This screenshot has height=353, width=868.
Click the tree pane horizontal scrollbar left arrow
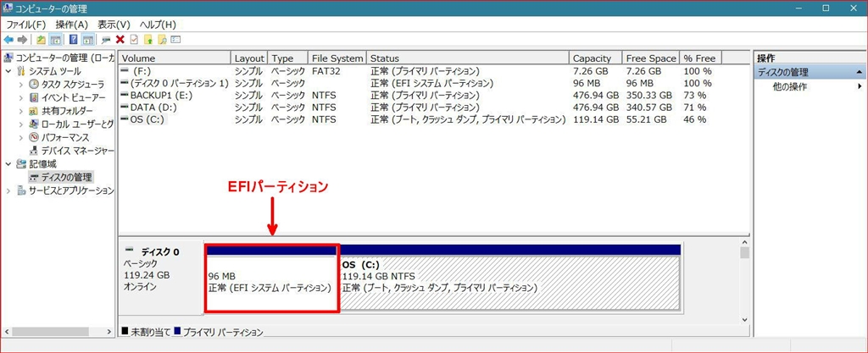point(7,332)
